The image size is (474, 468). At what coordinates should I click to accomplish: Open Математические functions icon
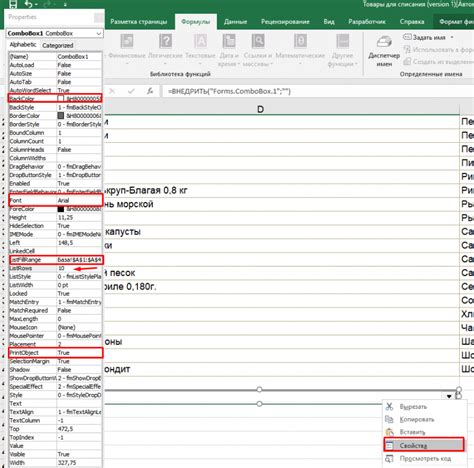[x=300, y=41]
